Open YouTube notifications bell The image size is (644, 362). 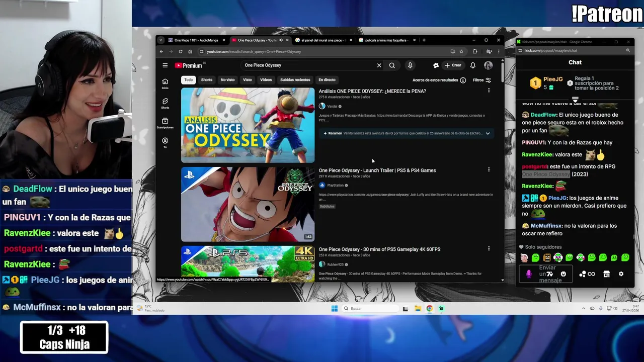473,65
